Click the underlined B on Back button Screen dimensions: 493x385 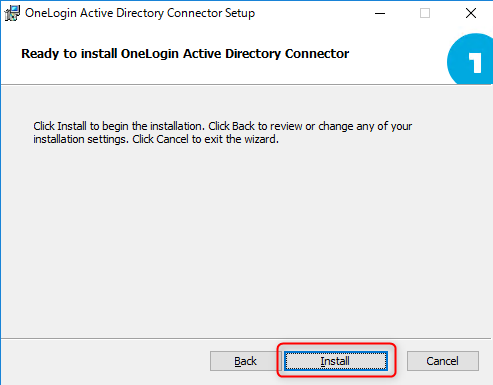238,361
